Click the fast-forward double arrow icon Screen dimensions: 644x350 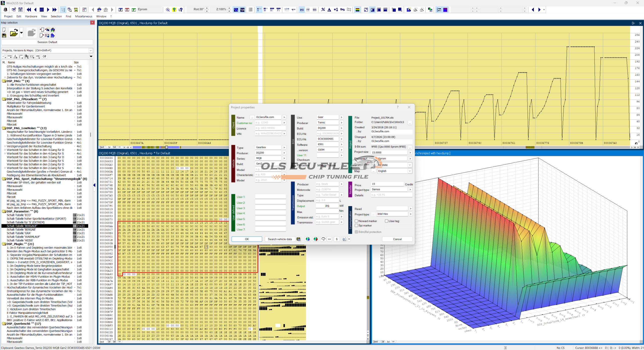(x=55, y=10)
